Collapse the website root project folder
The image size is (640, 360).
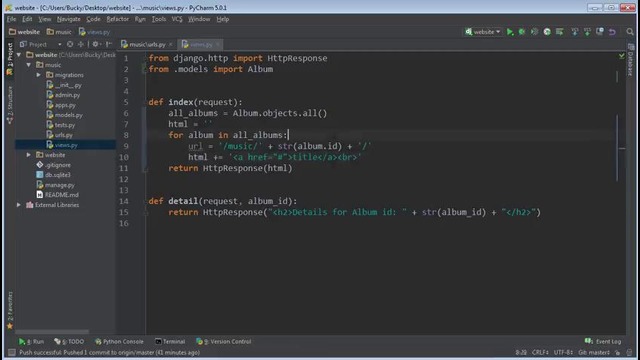(19, 55)
